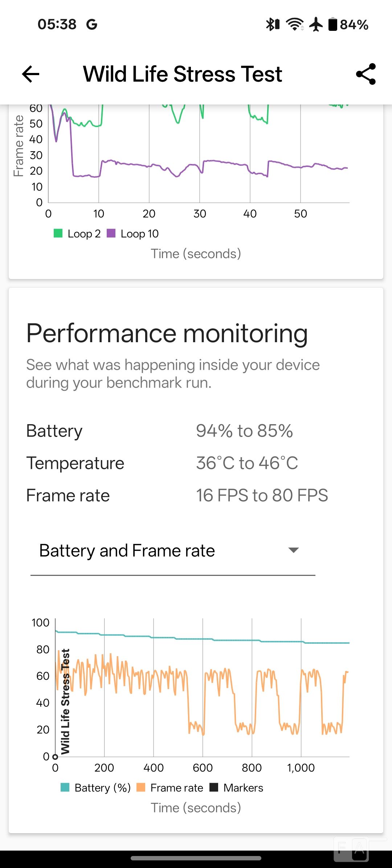
Task: Tap the Bluetooth status icon
Action: 273,25
